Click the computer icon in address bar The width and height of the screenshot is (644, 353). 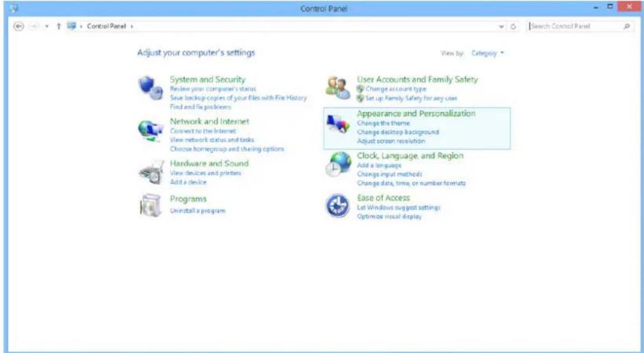click(71, 26)
